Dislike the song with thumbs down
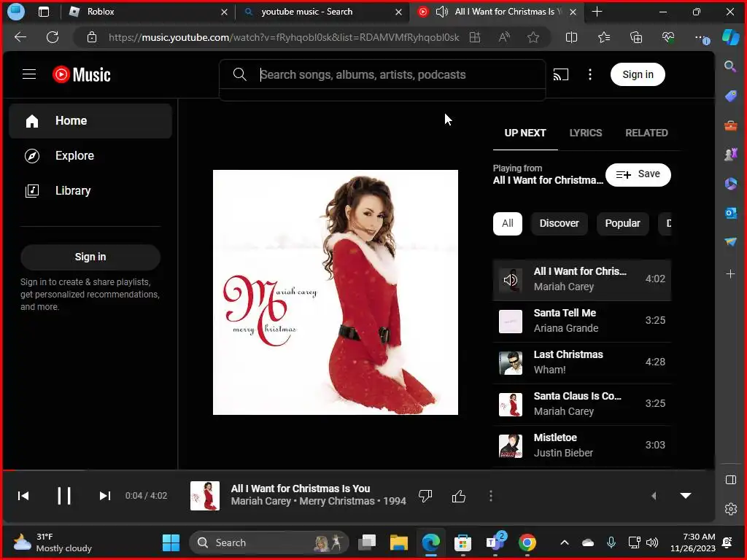This screenshot has height=560, width=747. coord(425,496)
